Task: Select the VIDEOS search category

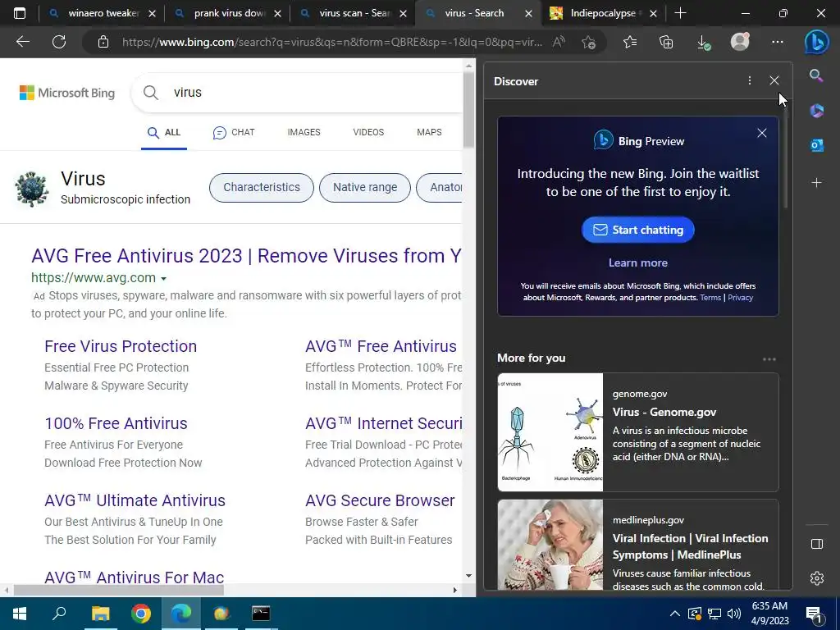Action: (x=368, y=132)
